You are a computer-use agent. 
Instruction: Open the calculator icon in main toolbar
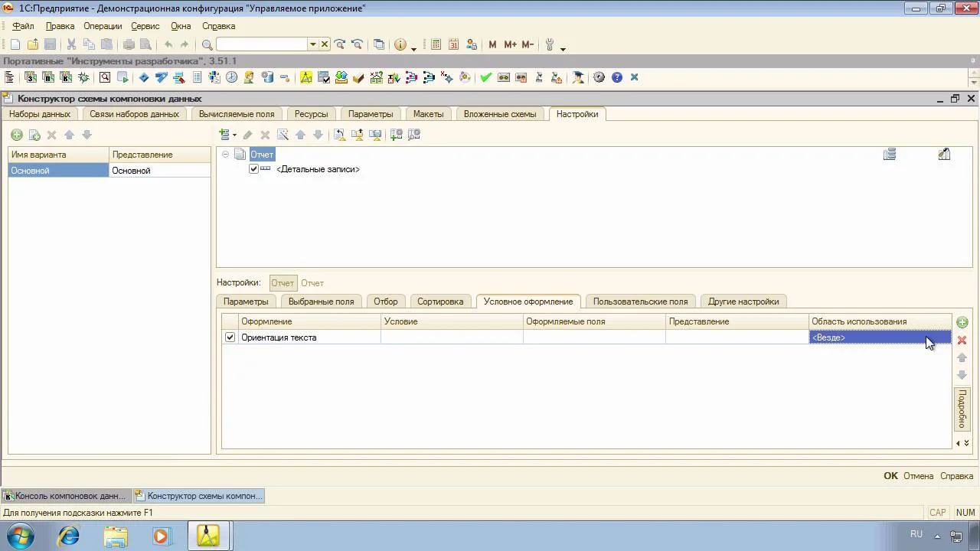[436, 45]
